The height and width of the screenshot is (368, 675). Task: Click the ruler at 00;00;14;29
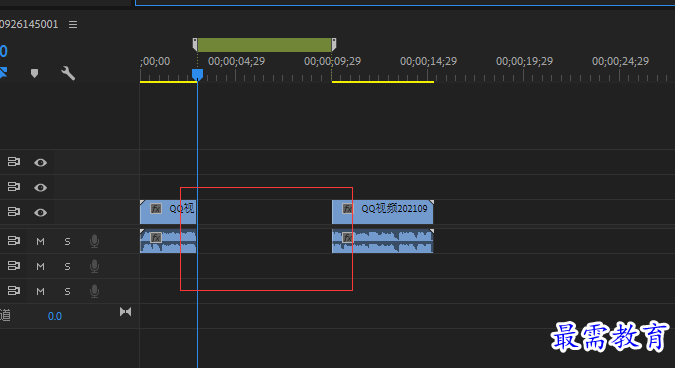point(428,62)
